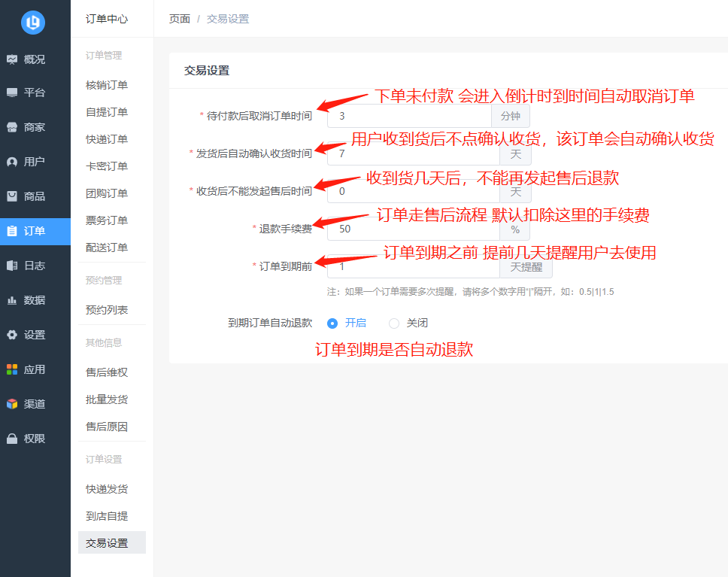Click 预约管理 group heading

point(104,280)
